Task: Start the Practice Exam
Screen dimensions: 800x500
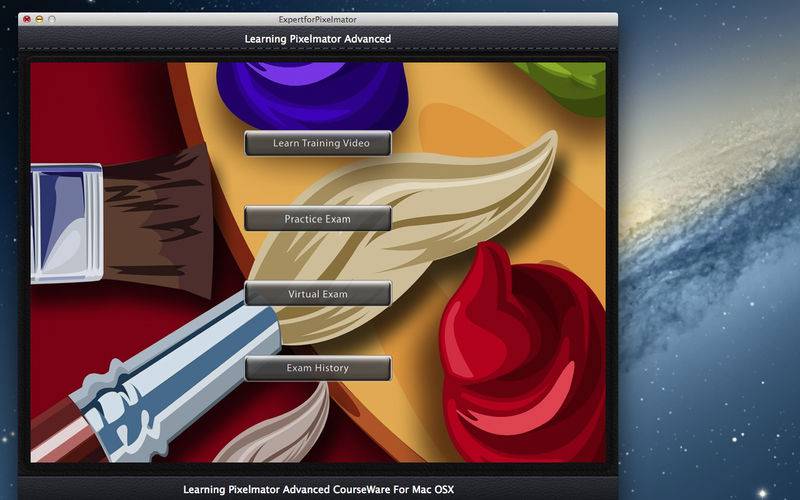Action: [x=318, y=219]
